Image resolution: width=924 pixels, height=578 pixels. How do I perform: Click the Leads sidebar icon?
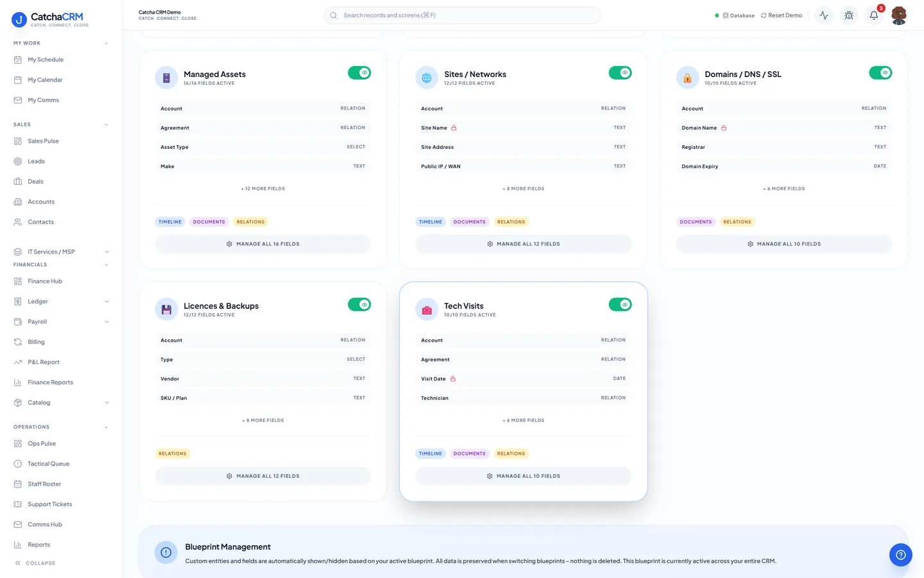(18, 161)
